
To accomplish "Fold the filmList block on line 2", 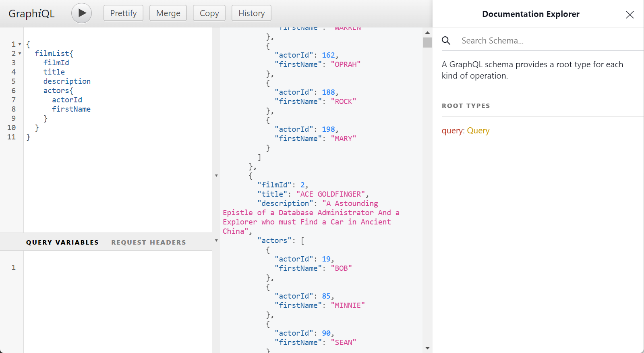I will 20,54.
